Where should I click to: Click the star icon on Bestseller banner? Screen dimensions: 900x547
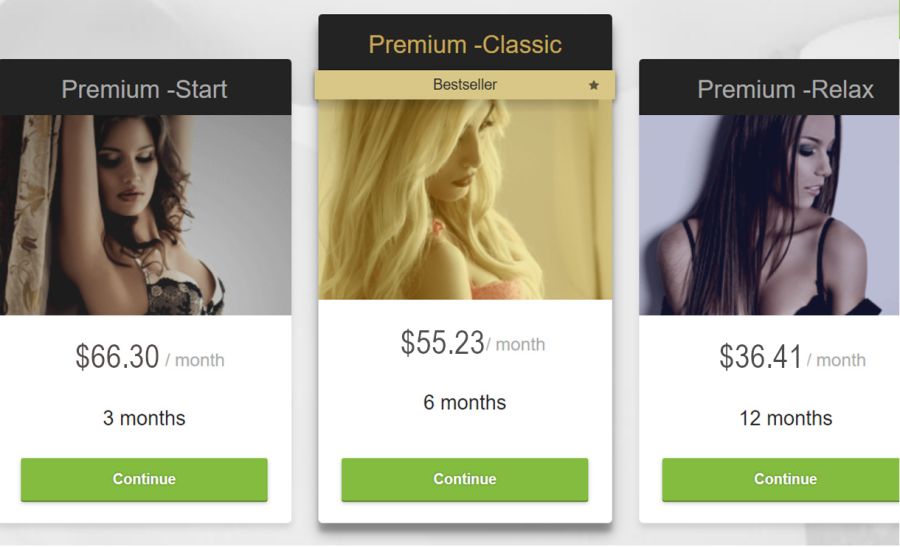(x=593, y=85)
